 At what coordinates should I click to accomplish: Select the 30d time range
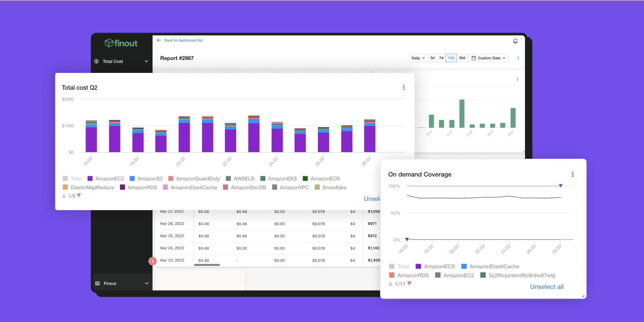click(x=462, y=58)
